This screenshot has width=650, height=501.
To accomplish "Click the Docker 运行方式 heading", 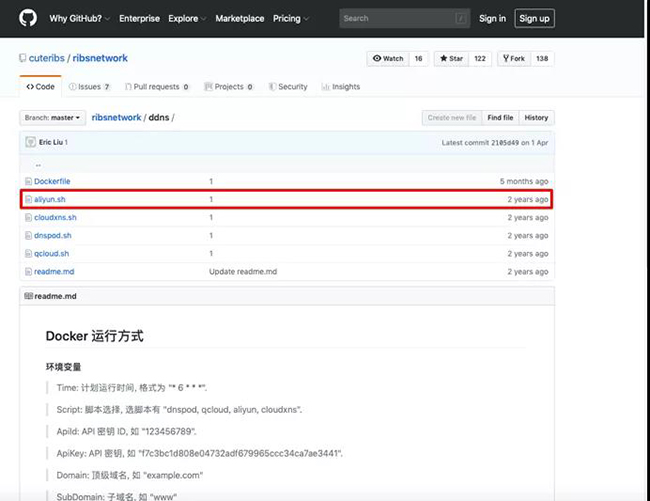I will (95, 336).
